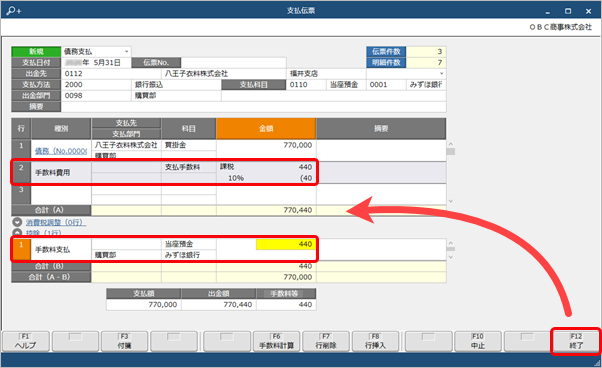Click the 合計 (A - B) total 770,000

click(x=266, y=277)
